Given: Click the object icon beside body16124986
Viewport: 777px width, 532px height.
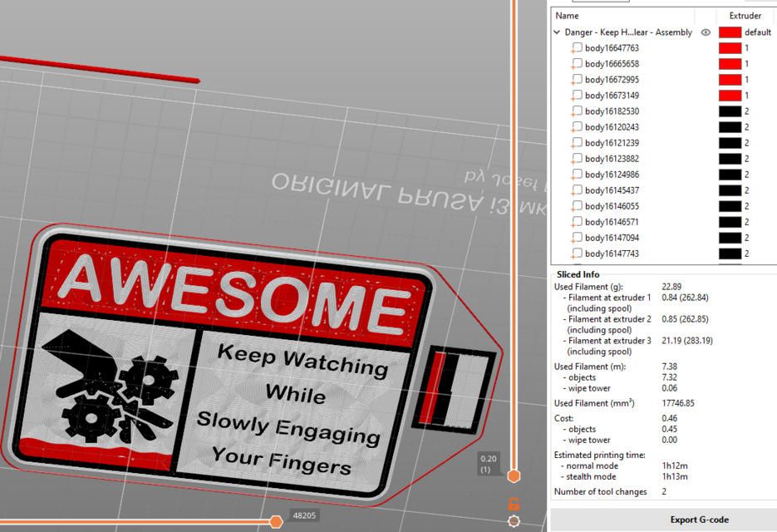Looking at the screenshot, I should [x=576, y=174].
